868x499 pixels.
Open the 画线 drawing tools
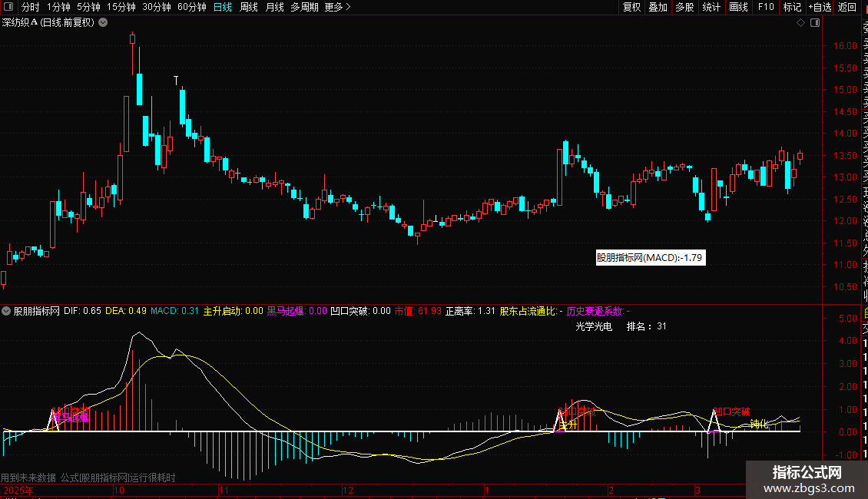point(738,7)
